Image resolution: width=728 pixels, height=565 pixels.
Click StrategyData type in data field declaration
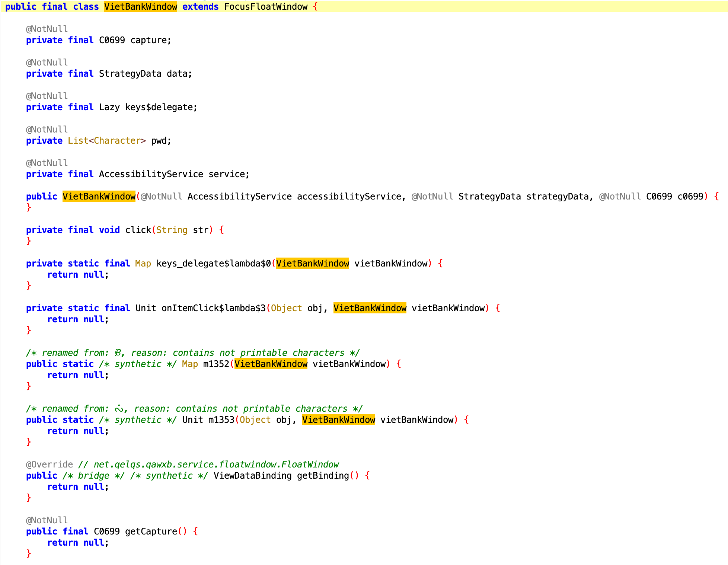[x=130, y=74]
